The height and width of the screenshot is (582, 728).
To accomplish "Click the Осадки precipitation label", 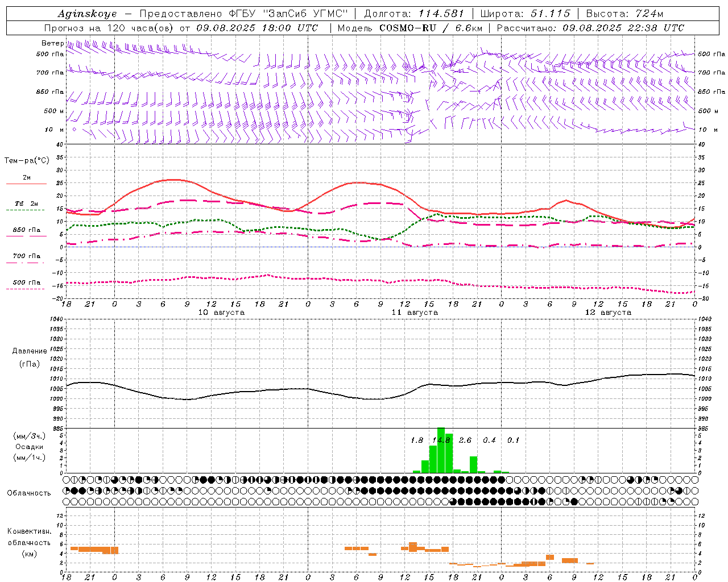I will coord(30,447).
